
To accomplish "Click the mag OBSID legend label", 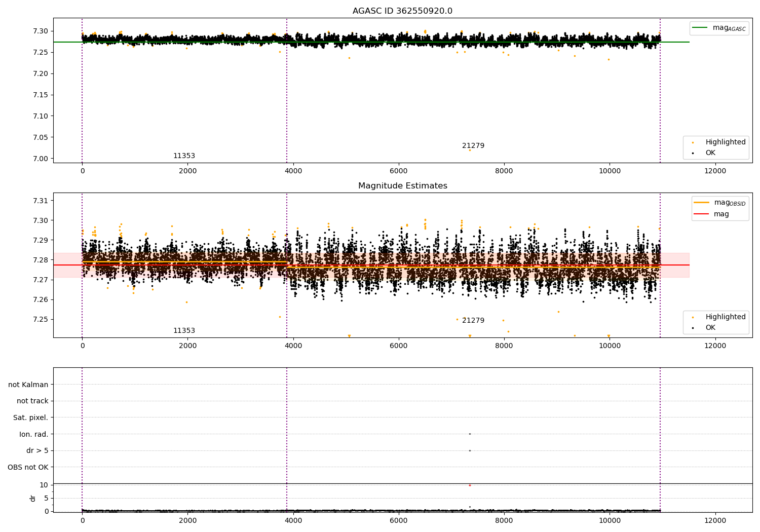I will pyautogui.click(x=730, y=203).
